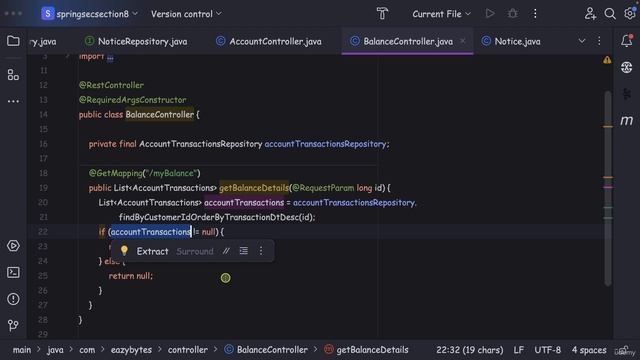Click caret position 22:32 in status bar
Screen dimensions: 640x360
click(469, 350)
